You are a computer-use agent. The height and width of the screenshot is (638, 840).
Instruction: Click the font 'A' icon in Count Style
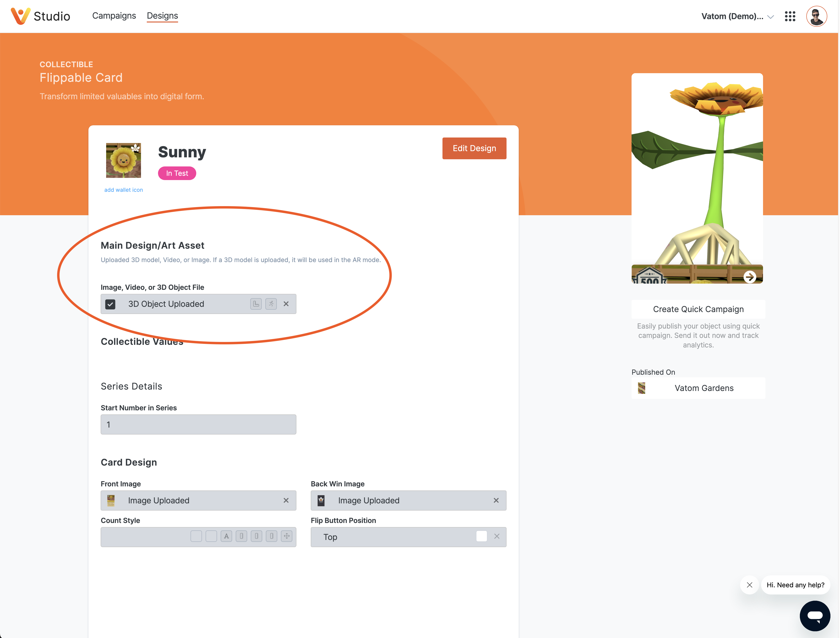click(226, 536)
